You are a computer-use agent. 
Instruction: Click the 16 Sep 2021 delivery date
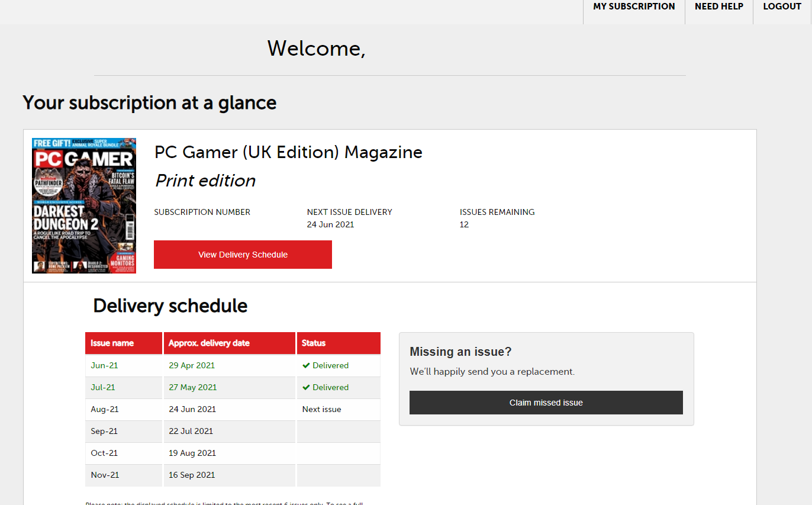pos(192,475)
